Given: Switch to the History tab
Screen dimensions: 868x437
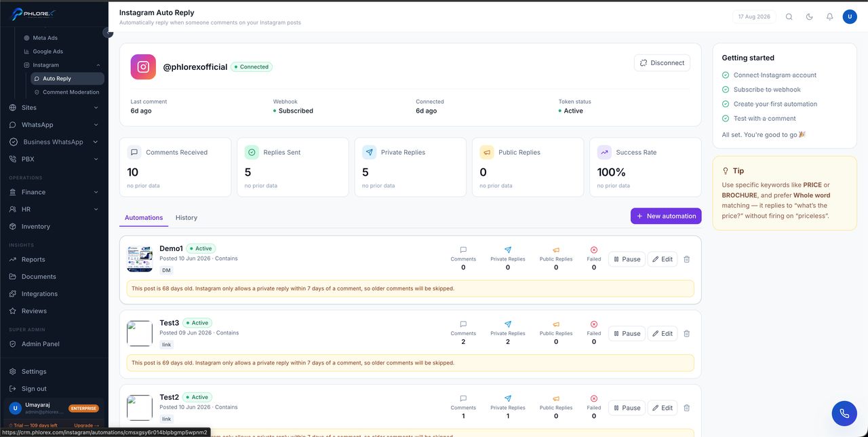Looking at the screenshot, I should pyautogui.click(x=186, y=218).
